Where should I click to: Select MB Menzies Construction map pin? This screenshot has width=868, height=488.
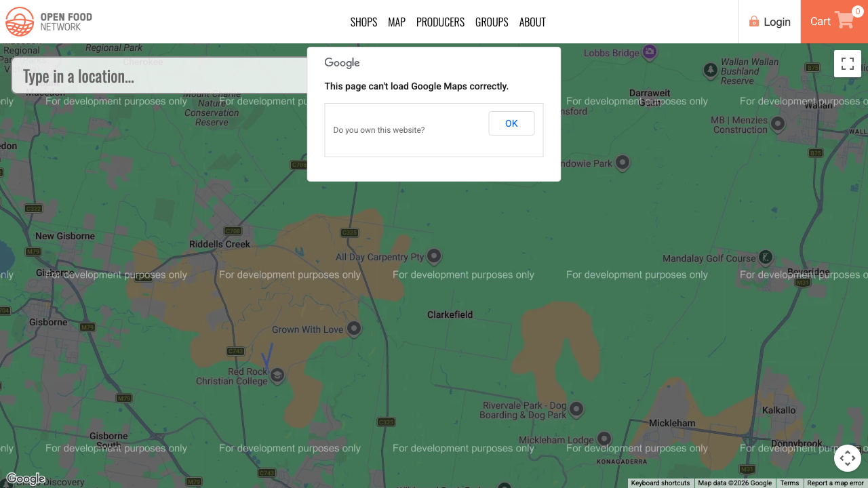pos(778,124)
